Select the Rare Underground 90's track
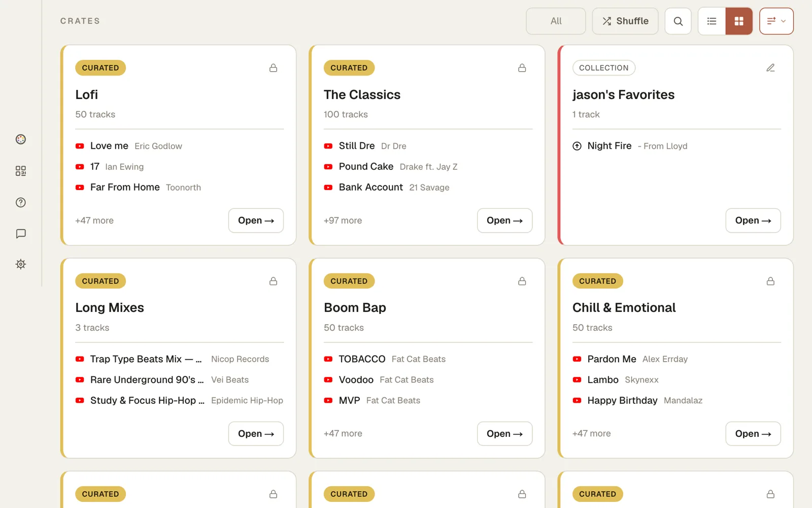 click(147, 380)
